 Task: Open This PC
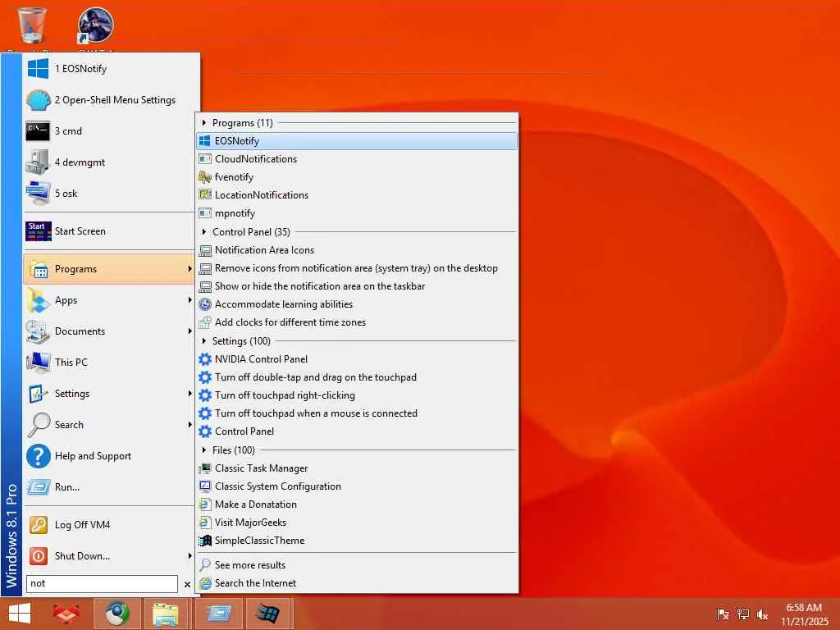[x=109, y=362]
